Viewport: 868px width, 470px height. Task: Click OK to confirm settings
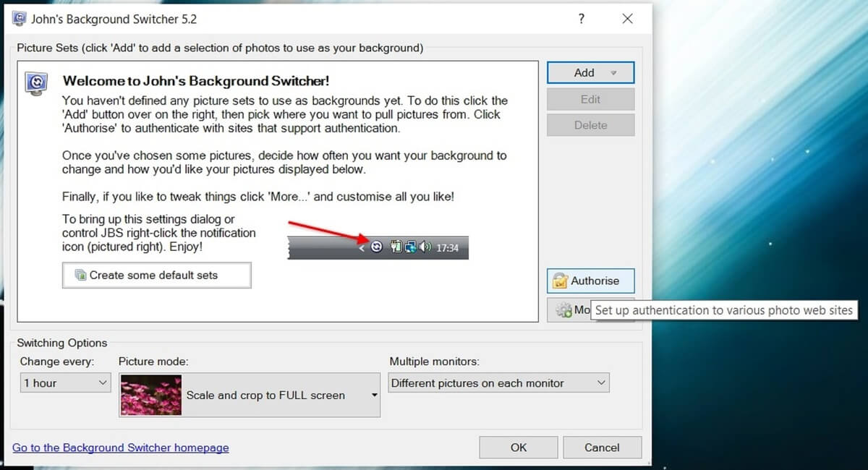(519, 448)
